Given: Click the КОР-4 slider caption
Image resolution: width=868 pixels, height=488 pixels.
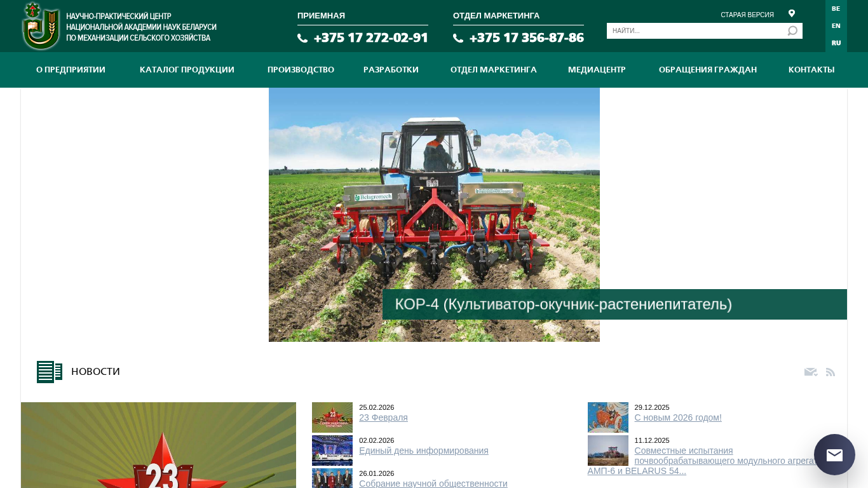Looking at the screenshot, I should (614, 304).
